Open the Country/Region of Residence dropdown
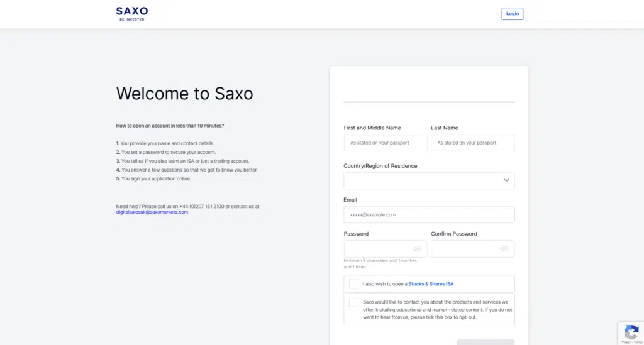The height and width of the screenshot is (345, 644). click(429, 180)
